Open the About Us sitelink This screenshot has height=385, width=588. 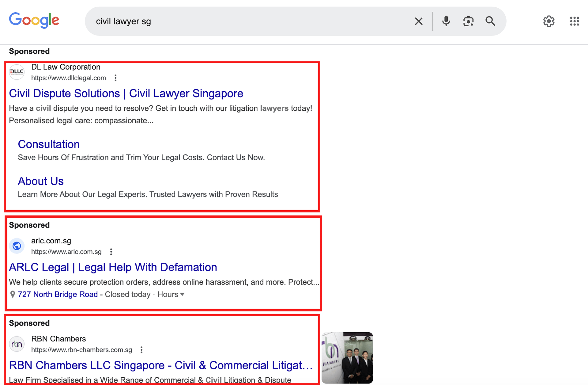[x=41, y=181]
